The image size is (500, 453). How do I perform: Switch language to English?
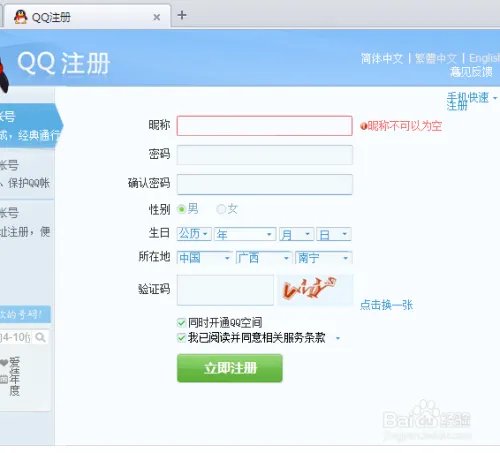(484, 59)
